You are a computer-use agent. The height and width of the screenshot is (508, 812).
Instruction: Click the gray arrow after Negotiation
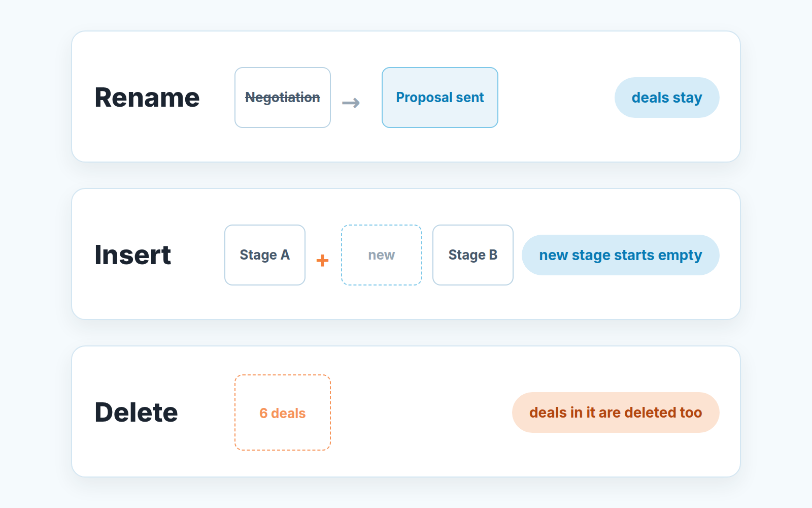pyautogui.click(x=351, y=103)
